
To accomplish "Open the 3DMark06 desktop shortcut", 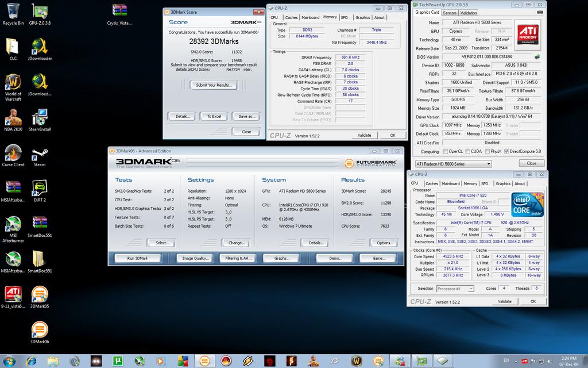I will click(40, 332).
